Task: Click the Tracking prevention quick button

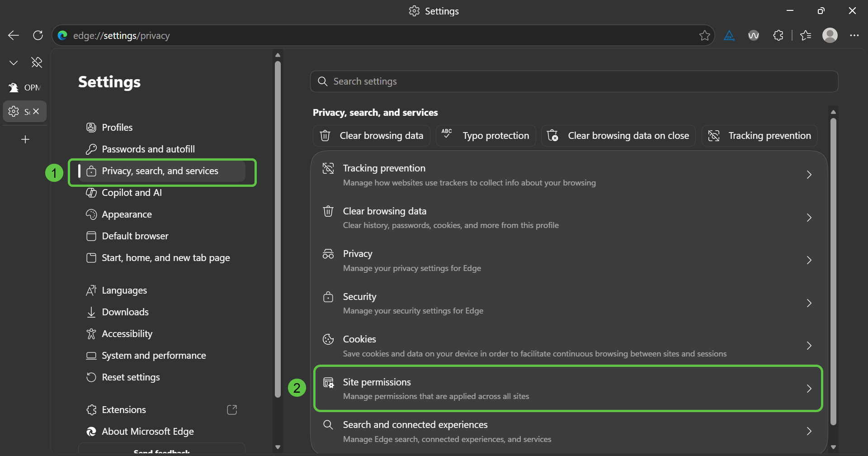Action: click(x=759, y=136)
